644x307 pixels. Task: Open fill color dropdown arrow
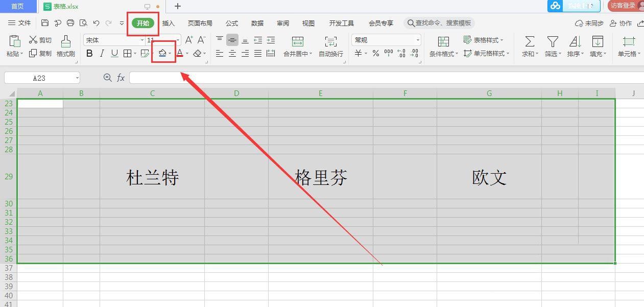pos(170,53)
